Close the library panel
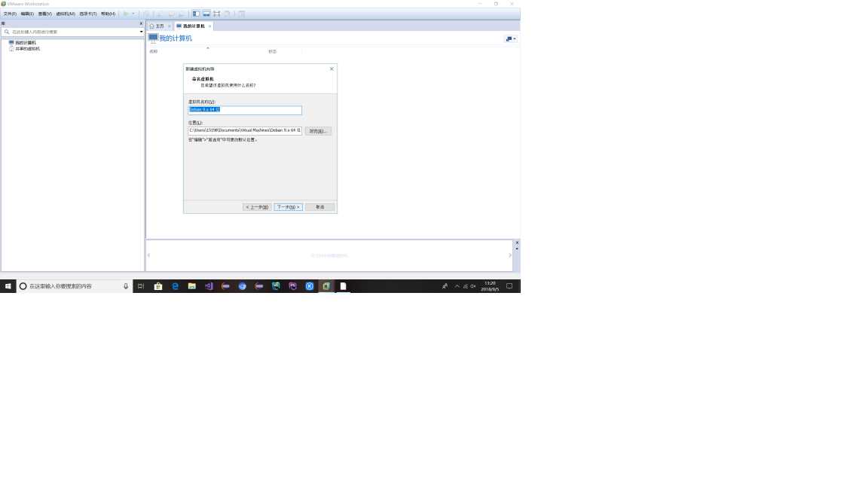The image size is (868, 488). pos(141,23)
